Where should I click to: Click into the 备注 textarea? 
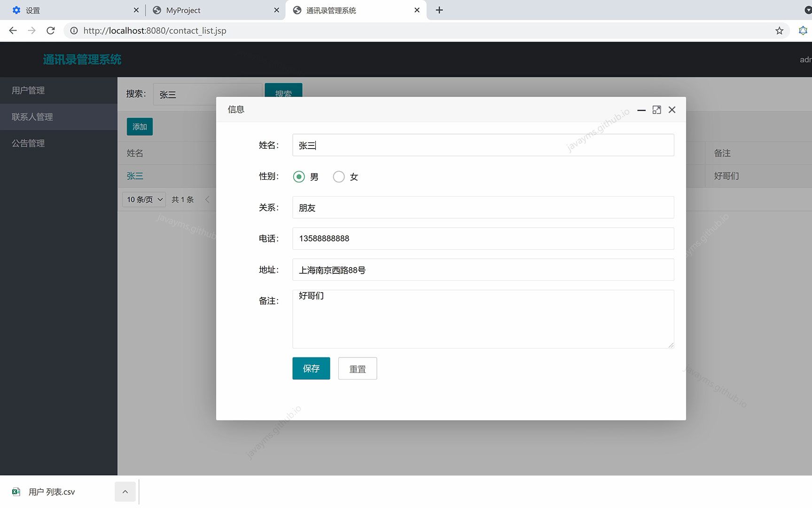tap(483, 319)
